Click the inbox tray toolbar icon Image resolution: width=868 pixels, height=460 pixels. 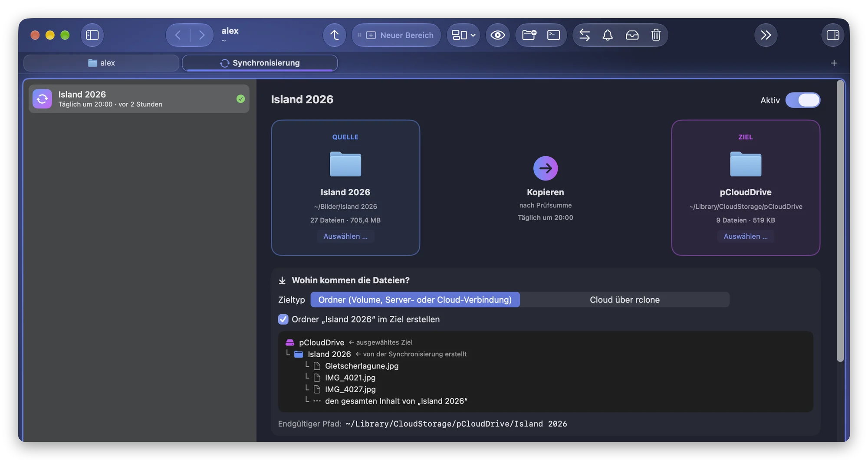click(632, 35)
